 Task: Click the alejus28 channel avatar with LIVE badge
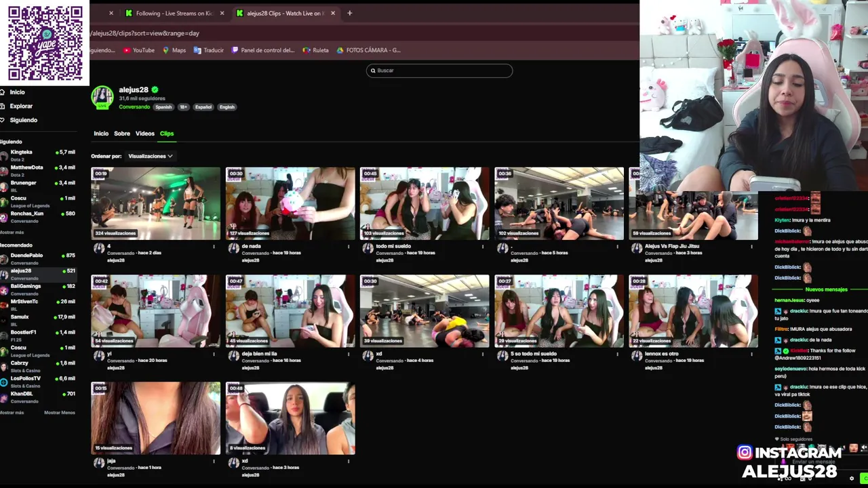102,98
